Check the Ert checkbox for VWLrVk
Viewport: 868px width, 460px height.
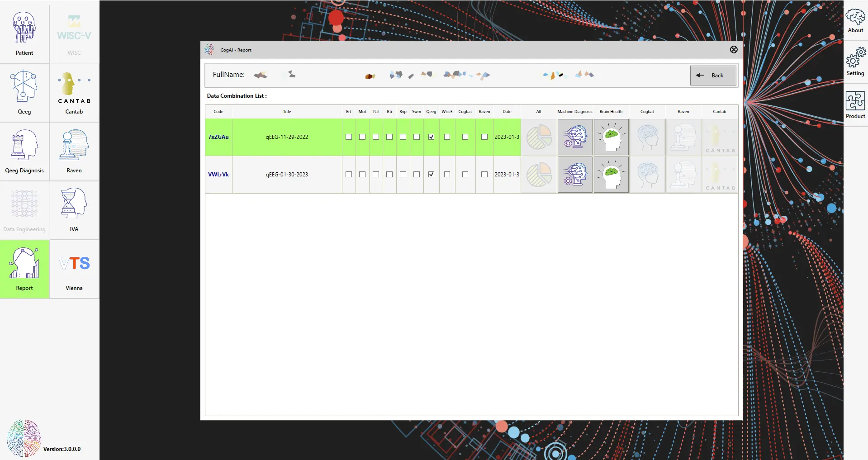coord(349,175)
